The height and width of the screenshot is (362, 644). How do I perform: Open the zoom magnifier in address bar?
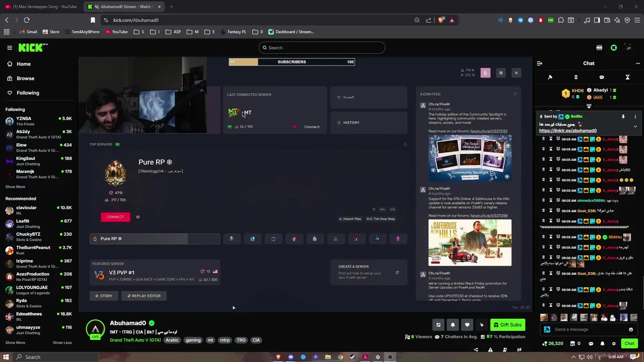(417, 20)
